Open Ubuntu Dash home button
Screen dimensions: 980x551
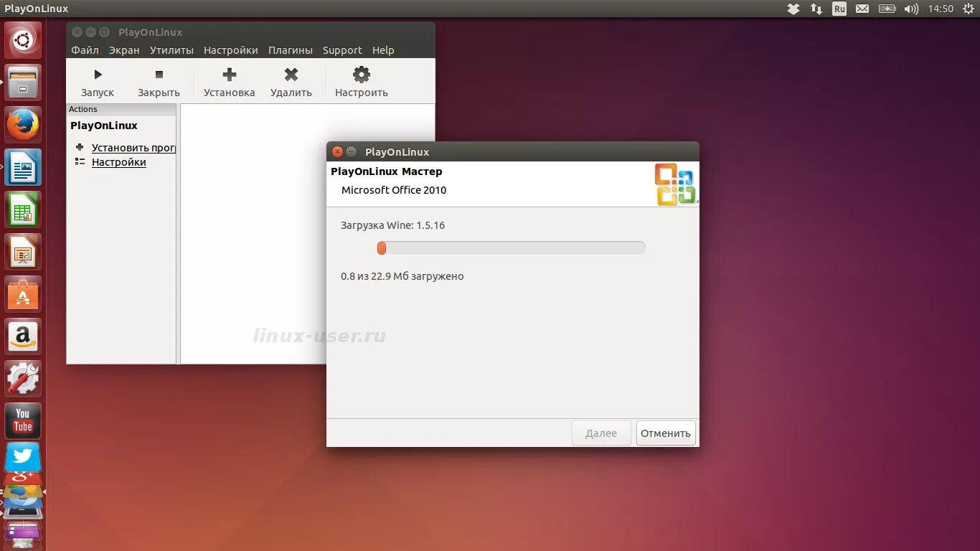pyautogui.click(x=23, y=40)
